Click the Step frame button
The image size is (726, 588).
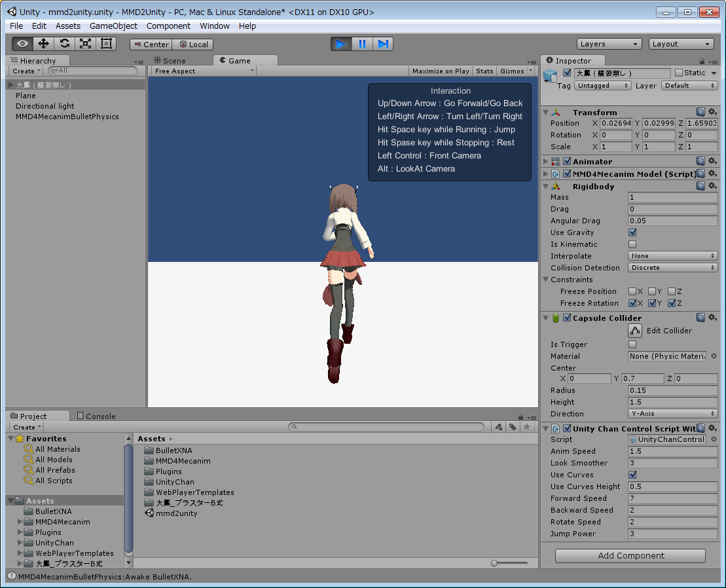coord(383,44)
